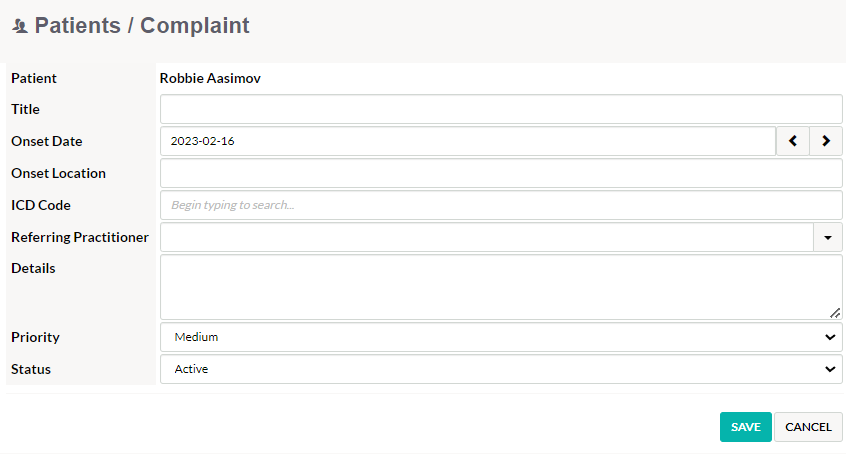This screenshot has height=454, width=846.
Task: Click the SAVE button
Action: [746, 427]
